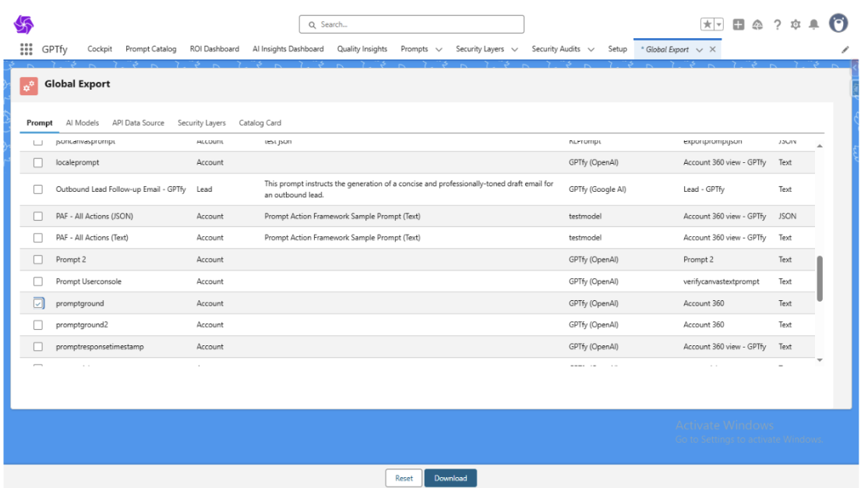
Task: Click the Download button
Action: pyautogui.click(x=450, y=478)
